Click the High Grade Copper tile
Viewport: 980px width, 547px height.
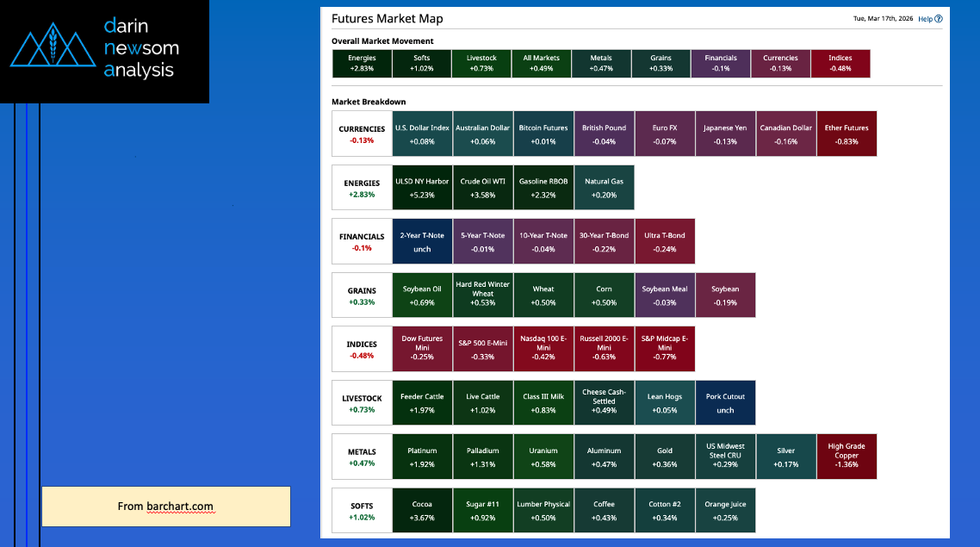click(x=846, y=457)
